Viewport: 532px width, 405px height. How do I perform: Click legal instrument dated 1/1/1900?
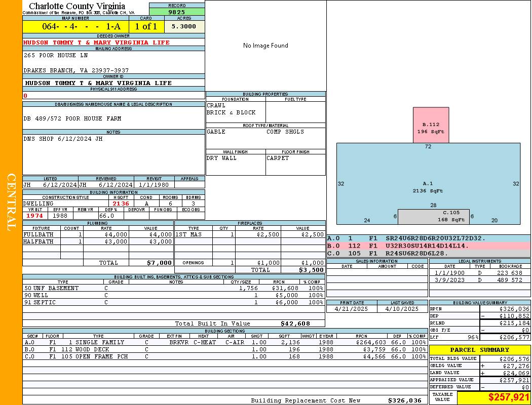point(480,273)
